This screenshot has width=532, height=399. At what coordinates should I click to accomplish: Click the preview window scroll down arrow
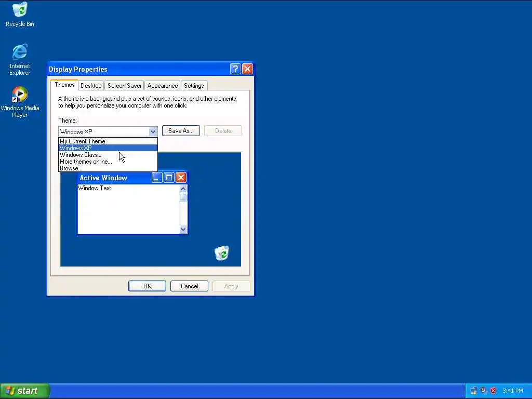click(183, 229)
